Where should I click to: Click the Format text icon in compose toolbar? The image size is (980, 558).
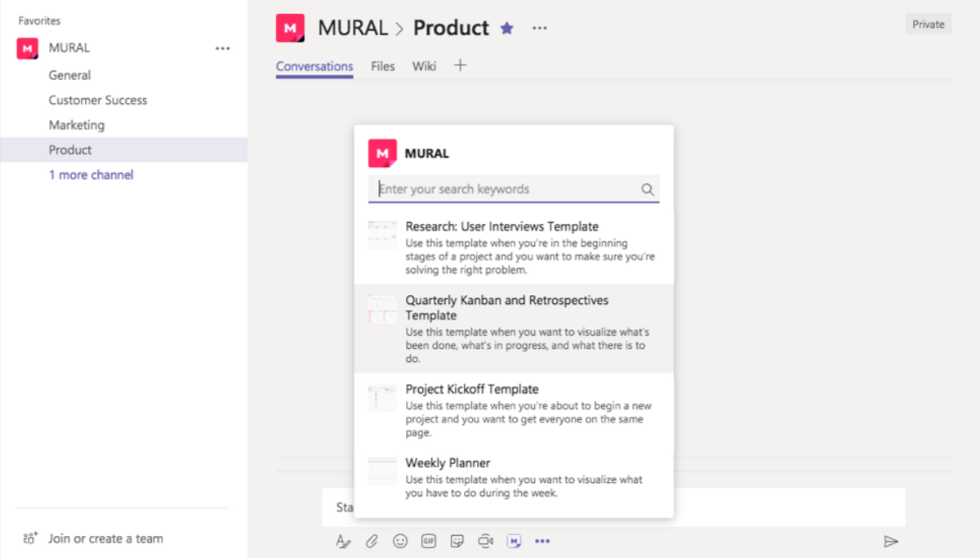(x=342, y=541)
